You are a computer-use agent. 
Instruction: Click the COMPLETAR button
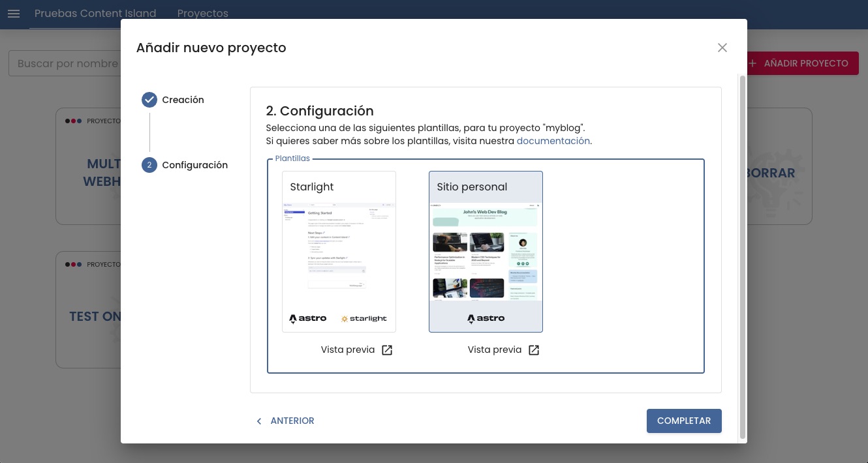click(684, 421)
